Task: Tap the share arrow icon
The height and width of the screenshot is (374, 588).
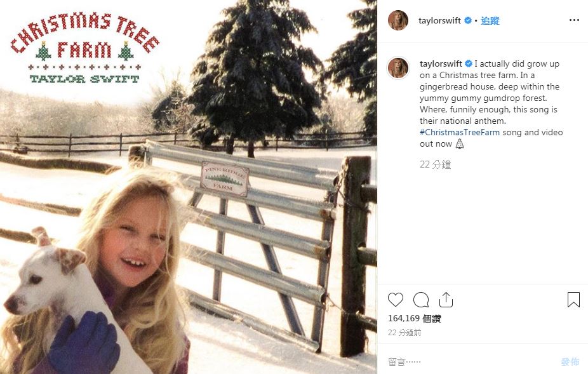Action: 446,300
